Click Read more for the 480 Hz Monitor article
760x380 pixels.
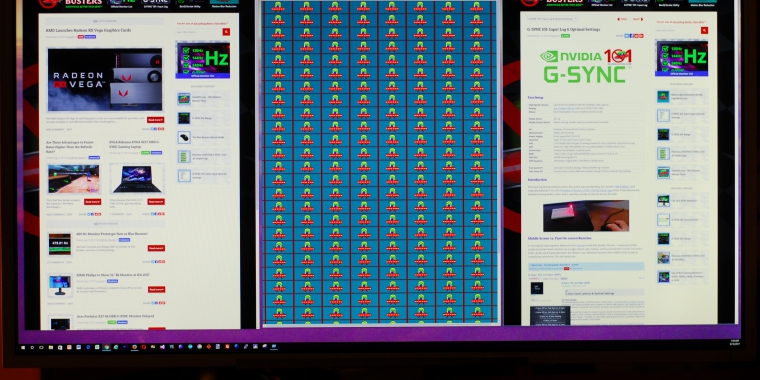[156, 248]
